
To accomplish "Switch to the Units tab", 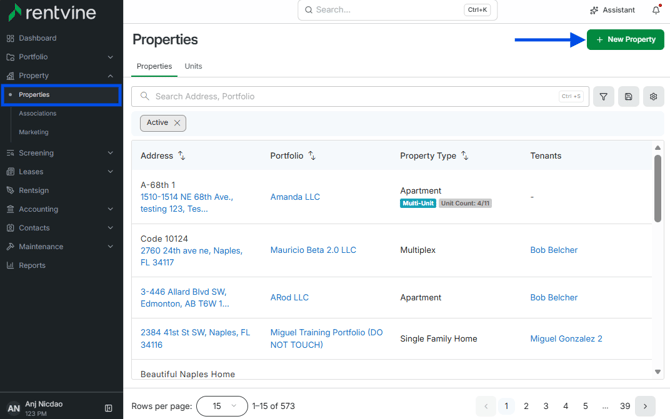I will pos(193,66).
